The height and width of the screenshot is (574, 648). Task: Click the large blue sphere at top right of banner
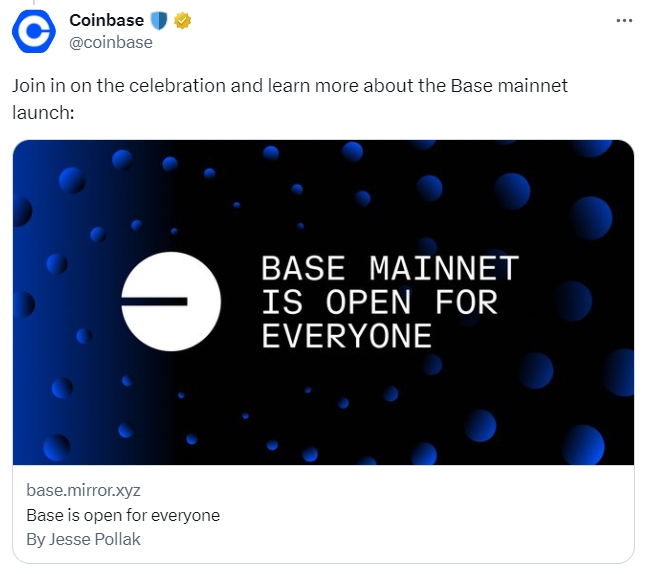click(x=591, y=218)
